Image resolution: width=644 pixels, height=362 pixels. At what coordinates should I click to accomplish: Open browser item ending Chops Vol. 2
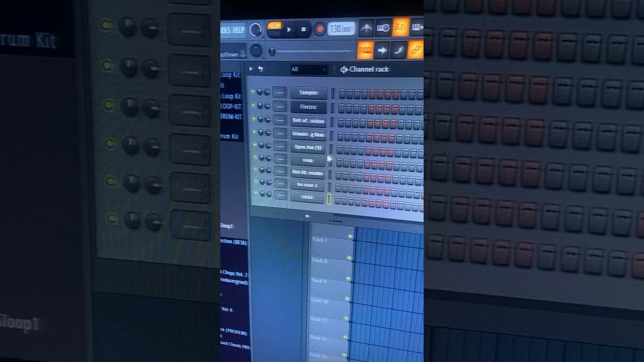[234, 275]
